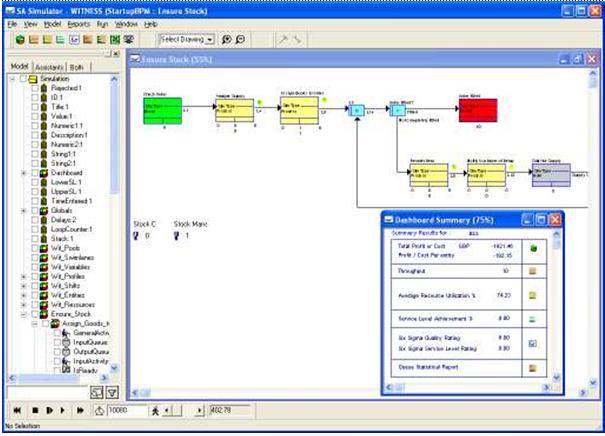Tick the Rejected:1 checkbox

point(34,88)
